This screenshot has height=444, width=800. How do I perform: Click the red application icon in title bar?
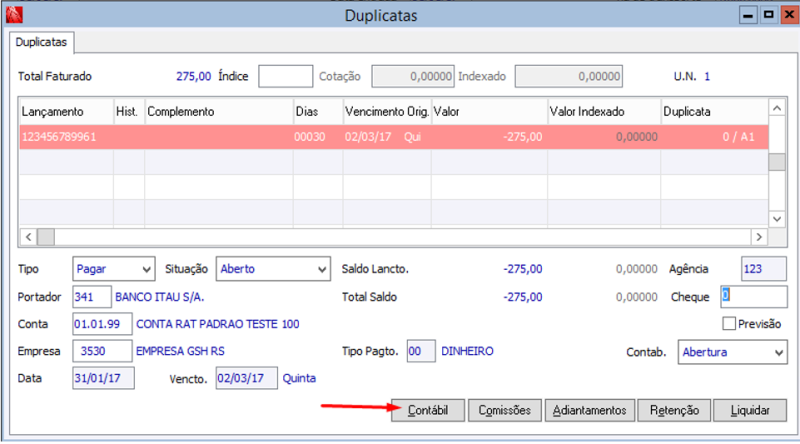(14, 15)
